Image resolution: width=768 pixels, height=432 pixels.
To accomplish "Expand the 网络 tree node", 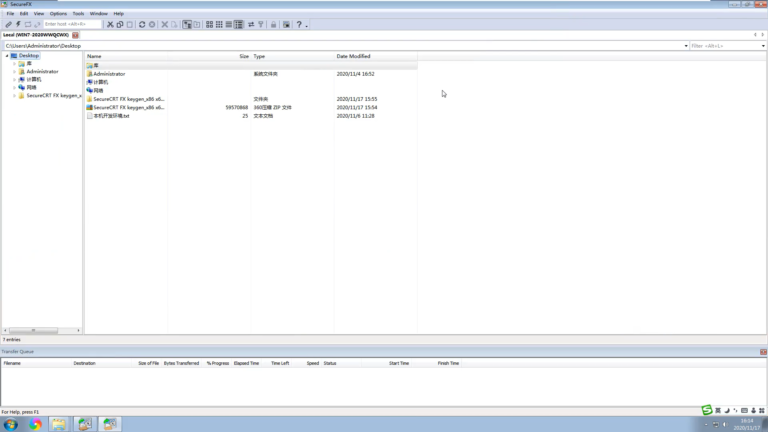I will 14,87.
